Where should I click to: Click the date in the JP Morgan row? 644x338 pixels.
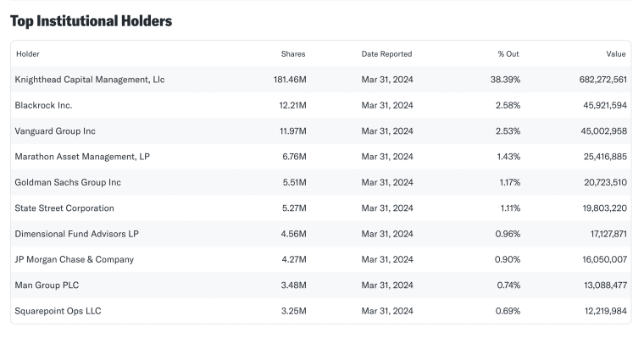tap(387, 259)
